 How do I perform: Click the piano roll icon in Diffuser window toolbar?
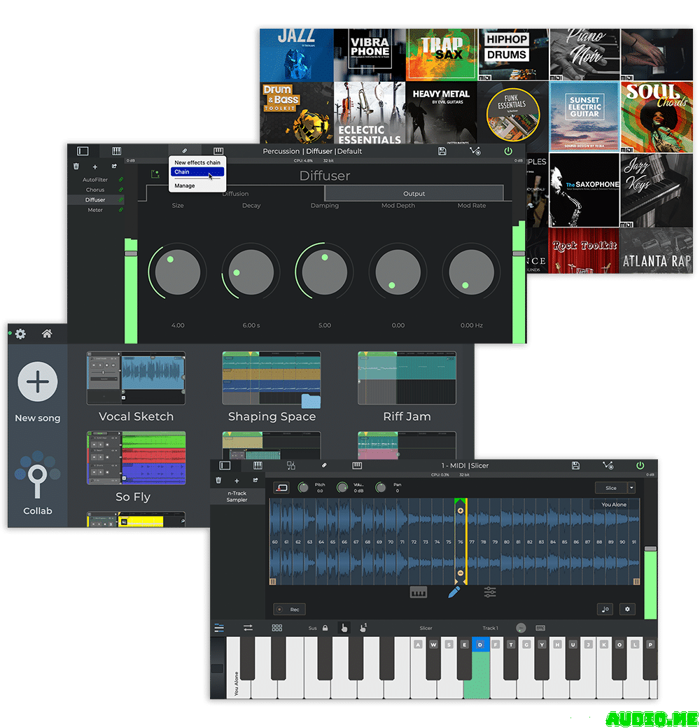[x=116, y=151]
